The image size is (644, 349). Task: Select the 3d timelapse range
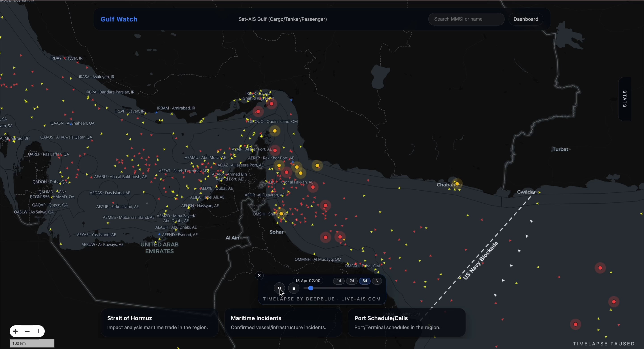click(x=365, y=281)
